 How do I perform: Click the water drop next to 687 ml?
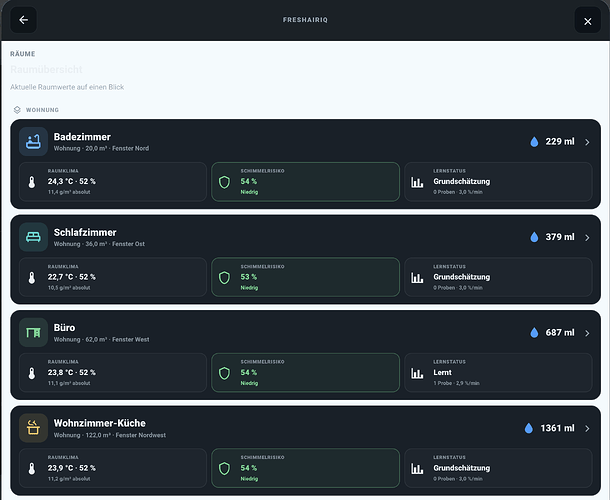point(534,333)
